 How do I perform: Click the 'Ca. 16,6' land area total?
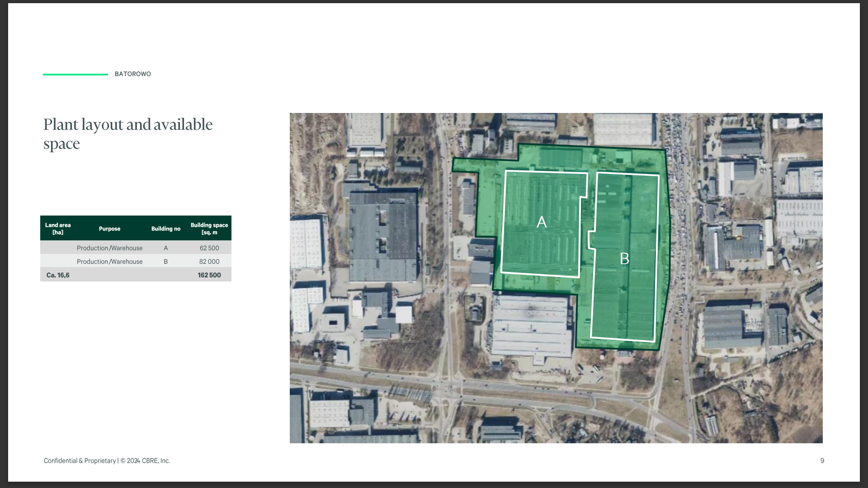click(58, 275)
